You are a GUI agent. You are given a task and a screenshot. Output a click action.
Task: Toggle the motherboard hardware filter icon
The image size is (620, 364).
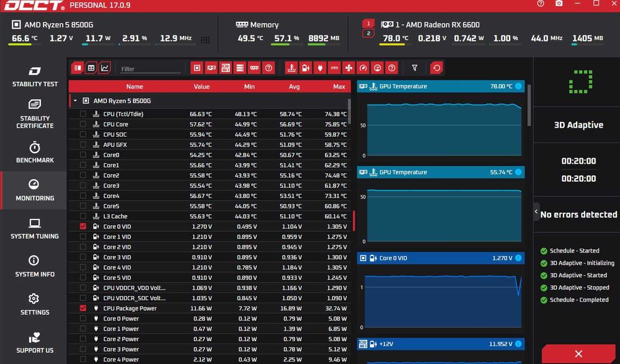coord(226,68)
